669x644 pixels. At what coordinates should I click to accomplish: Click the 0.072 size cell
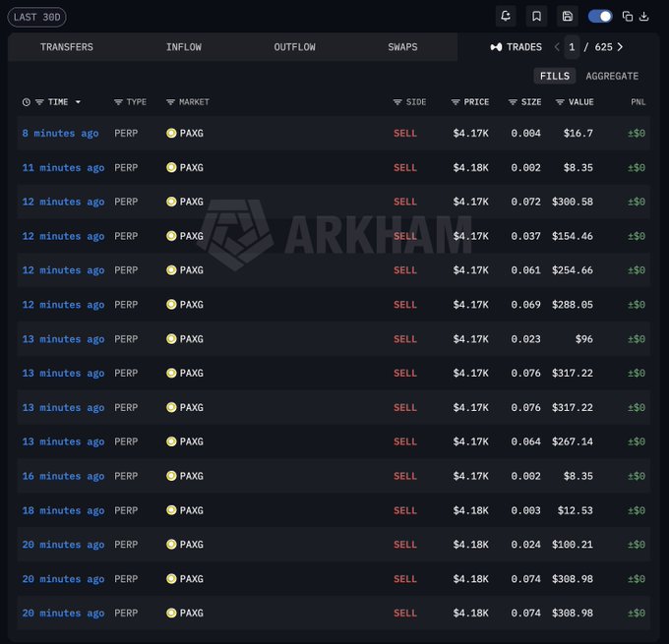pos(525,202)
